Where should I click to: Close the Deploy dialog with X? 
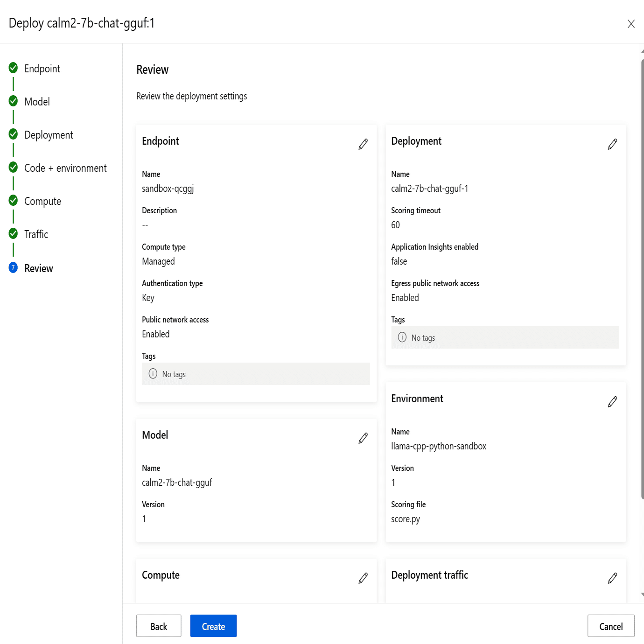[631, 24]
